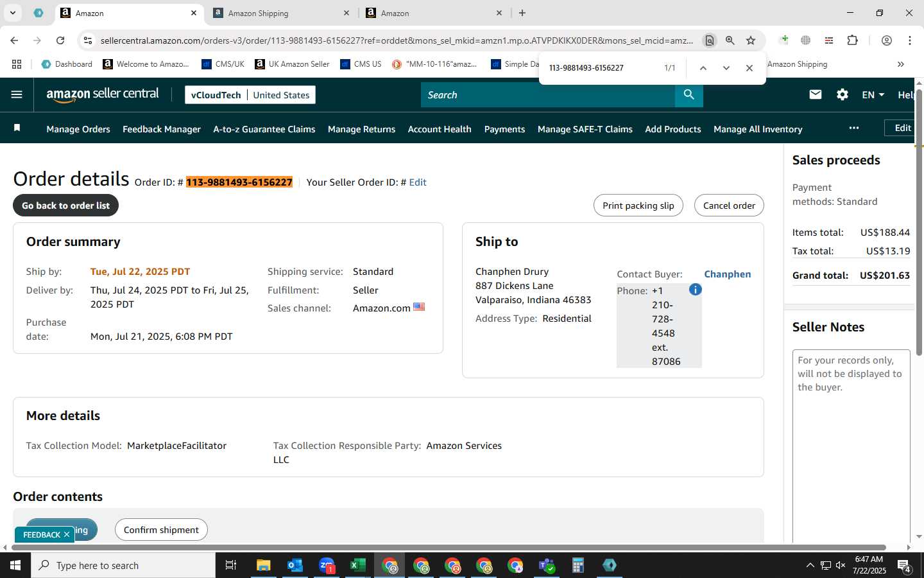Close the find-in-page bar
This screenshot has height=578, width=924.
[x=749, y=67]
